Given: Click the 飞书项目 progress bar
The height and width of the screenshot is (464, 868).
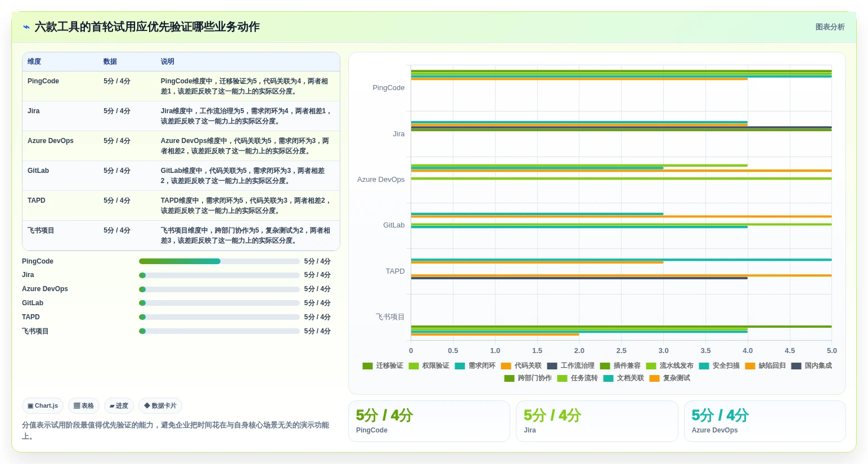Looking at the screenshot, I should [219, 331].
